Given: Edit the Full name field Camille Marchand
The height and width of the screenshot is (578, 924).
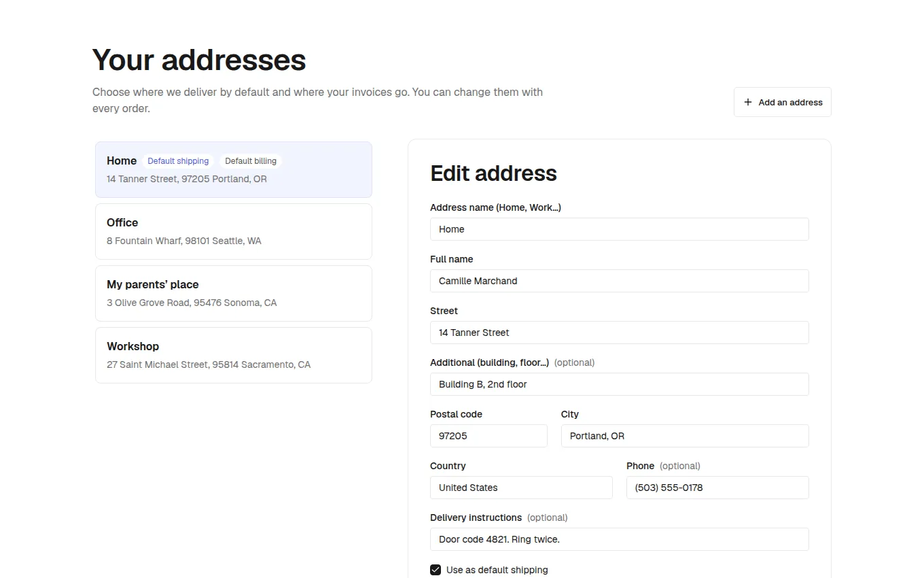Looking at the screenshot, I should [x=620, y=281].
